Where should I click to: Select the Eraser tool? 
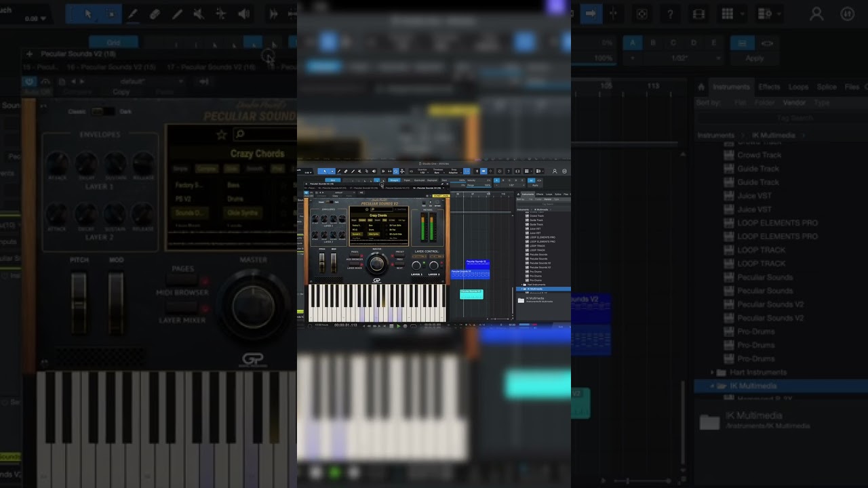click(346, 171)
